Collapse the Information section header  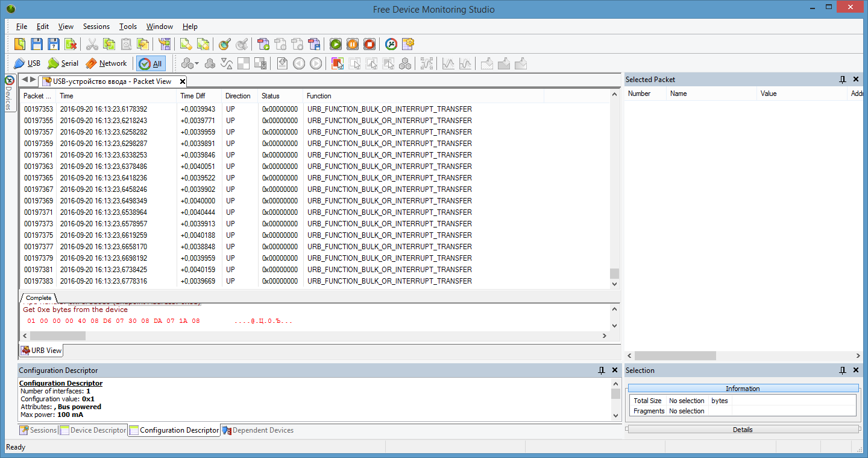coord(743,389)
